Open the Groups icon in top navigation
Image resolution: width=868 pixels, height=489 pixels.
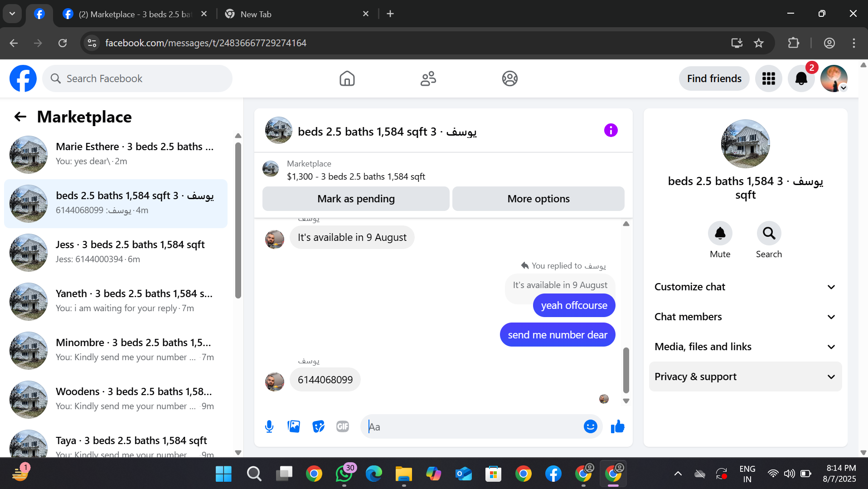(510, 78)
